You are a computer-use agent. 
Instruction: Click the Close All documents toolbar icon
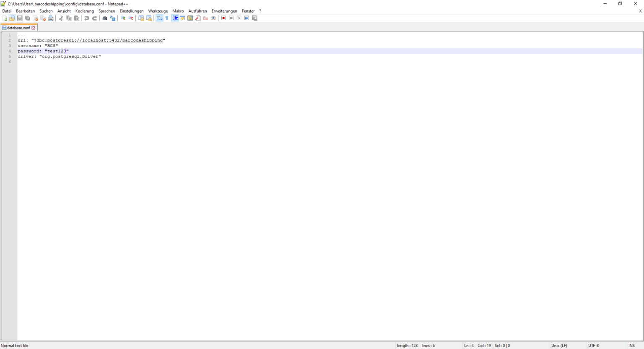click(x=43, y=18)
